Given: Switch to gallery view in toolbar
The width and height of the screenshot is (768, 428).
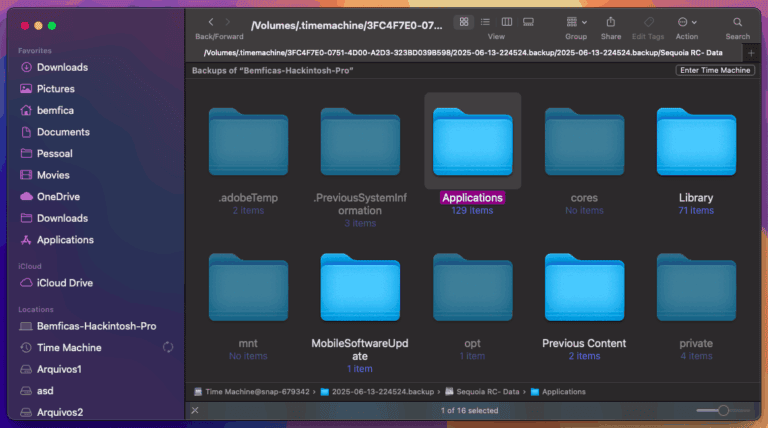Looking at the screenshot, I should pyautogui.click(x=527, y=21).
